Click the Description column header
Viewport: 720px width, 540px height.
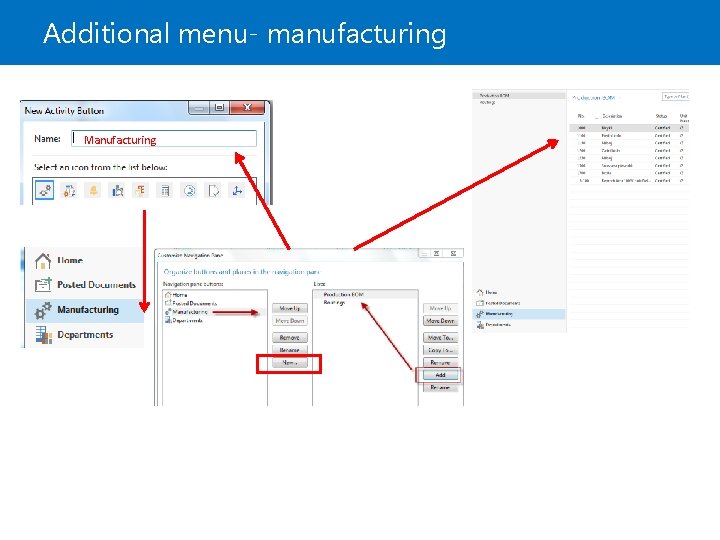(x=612, y=116)
